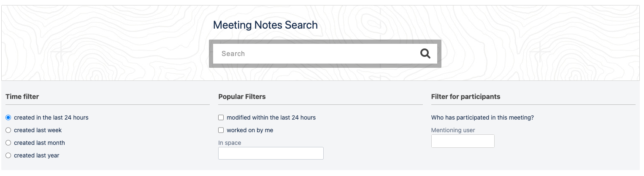Click the "Meeting Notes Search" title
The height and width of the screenshot is (176, 644).
(x=265, y=25)
